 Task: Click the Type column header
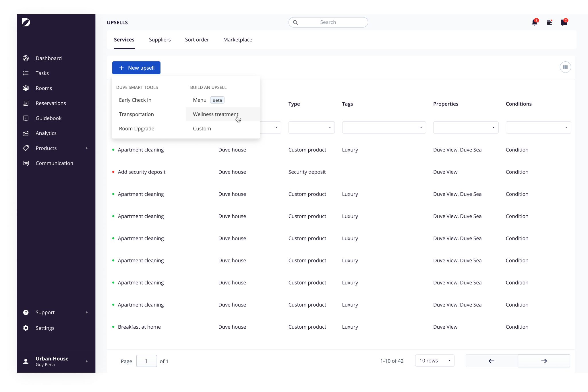[294, 104]
